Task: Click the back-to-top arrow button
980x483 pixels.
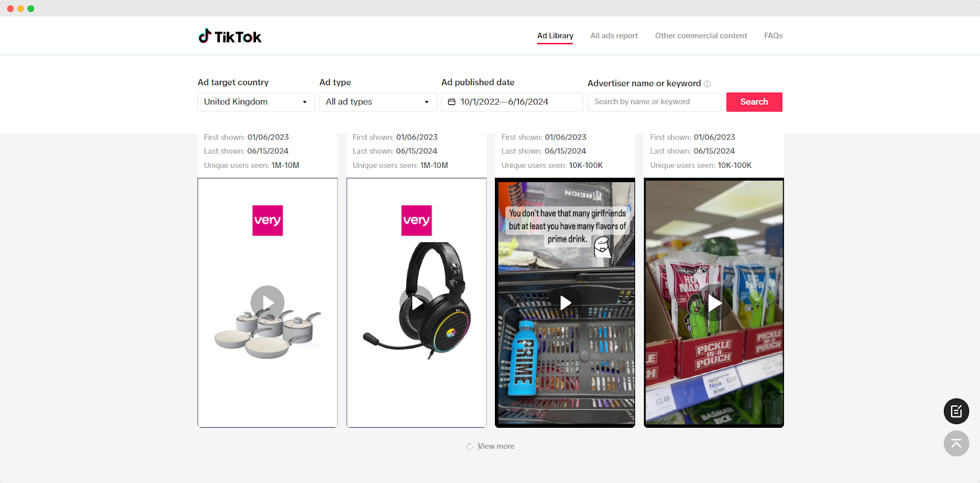Action: point(956,444)
